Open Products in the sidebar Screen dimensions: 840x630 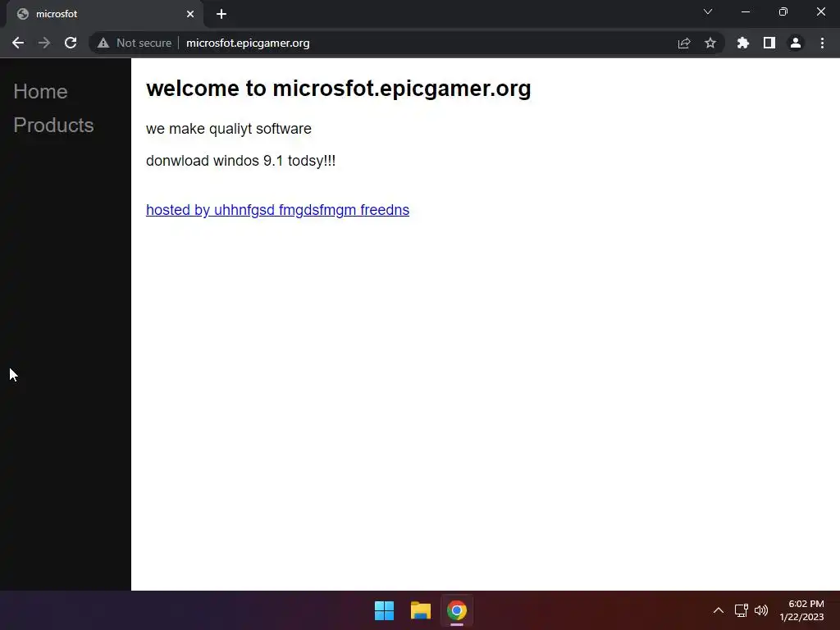tap(53, 125)
